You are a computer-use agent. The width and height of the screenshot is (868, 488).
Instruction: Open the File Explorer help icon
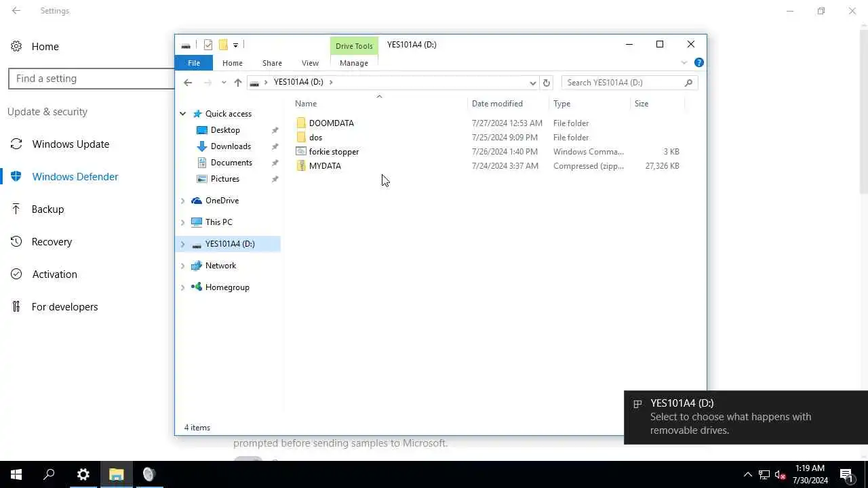tap(699, 62)
